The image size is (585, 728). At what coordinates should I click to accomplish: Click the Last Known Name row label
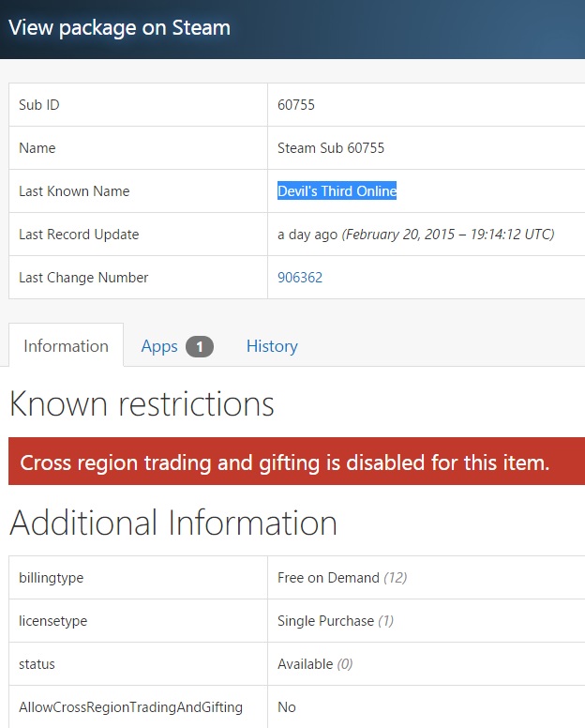pyautogui.click(x=74, y=191)
